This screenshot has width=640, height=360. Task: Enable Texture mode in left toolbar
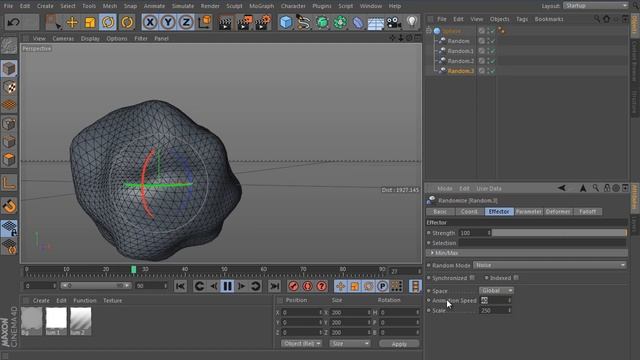(x=9, y=87)
